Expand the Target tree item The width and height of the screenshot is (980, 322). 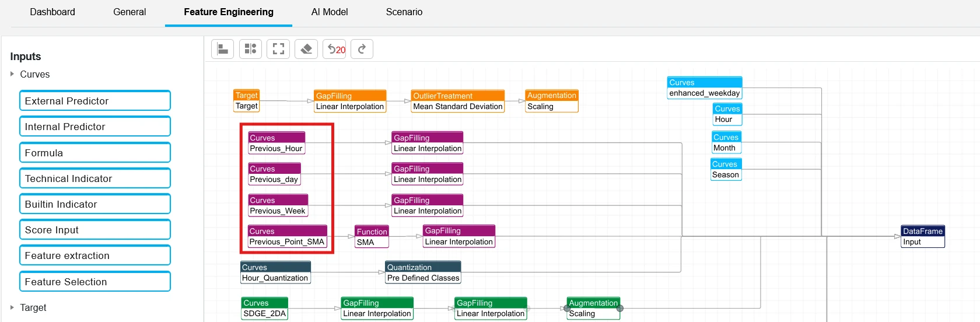[12, 307]
